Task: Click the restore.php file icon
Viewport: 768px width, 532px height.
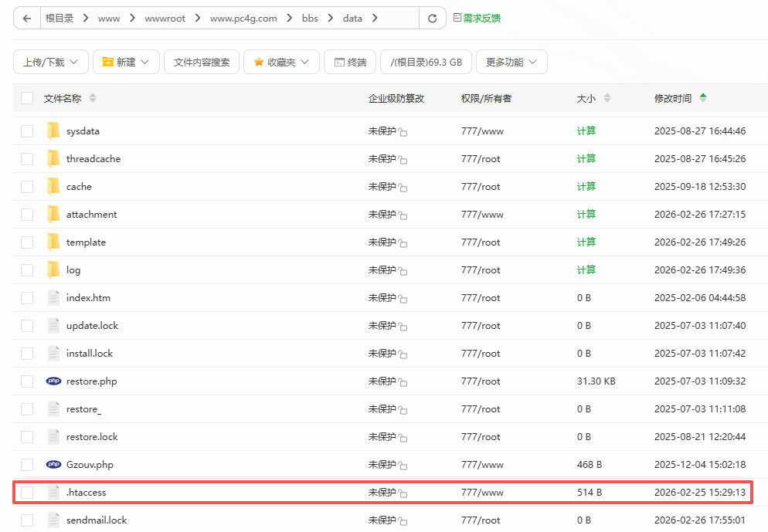Action: [x=53, y=381]
